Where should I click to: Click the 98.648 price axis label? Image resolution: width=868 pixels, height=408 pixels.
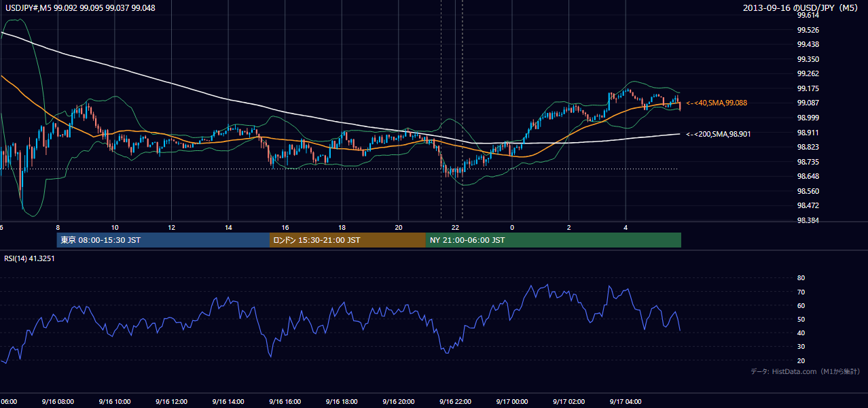pos(808,176)
